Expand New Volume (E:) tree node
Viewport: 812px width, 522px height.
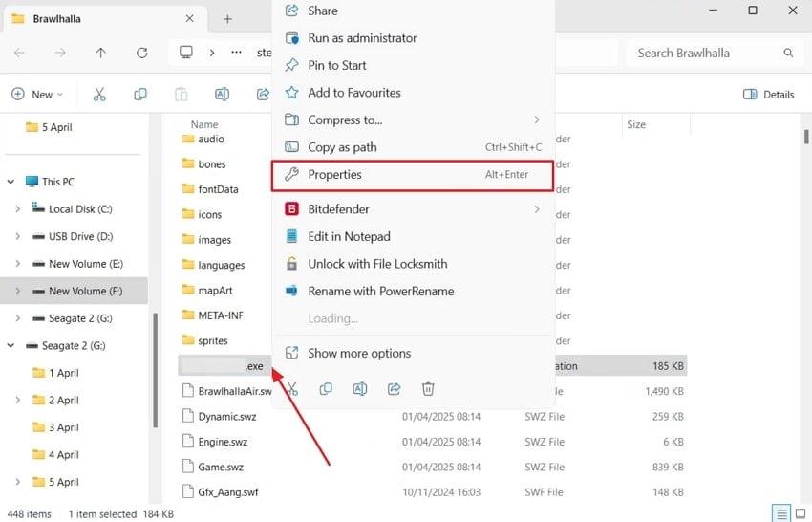point(18,263)
